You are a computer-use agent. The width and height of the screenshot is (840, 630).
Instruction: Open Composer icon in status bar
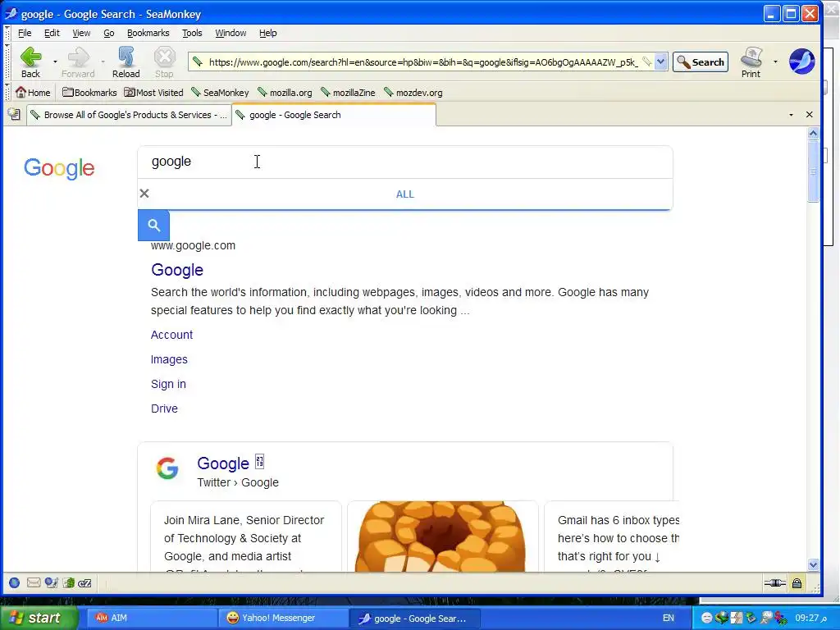(x=51, y=583)
